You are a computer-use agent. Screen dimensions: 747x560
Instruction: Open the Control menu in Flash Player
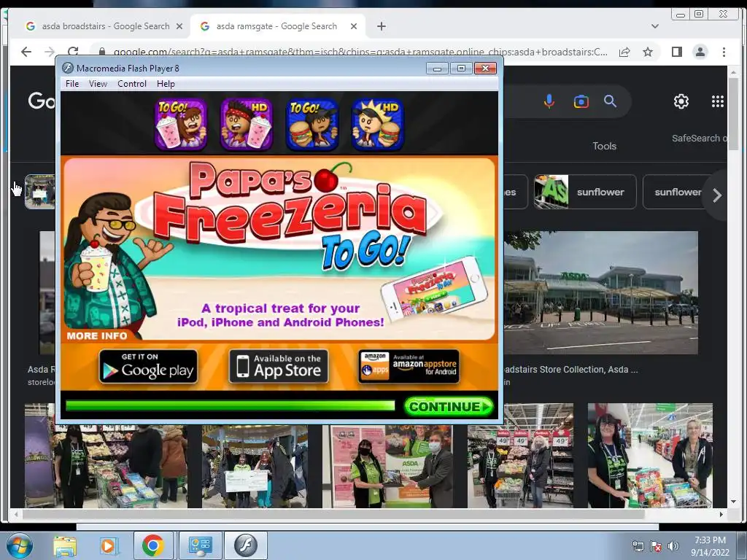[x=132, y=84]
